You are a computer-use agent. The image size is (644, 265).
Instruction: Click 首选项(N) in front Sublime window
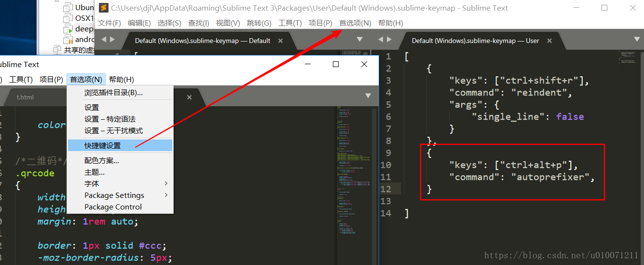click(86, 80)
